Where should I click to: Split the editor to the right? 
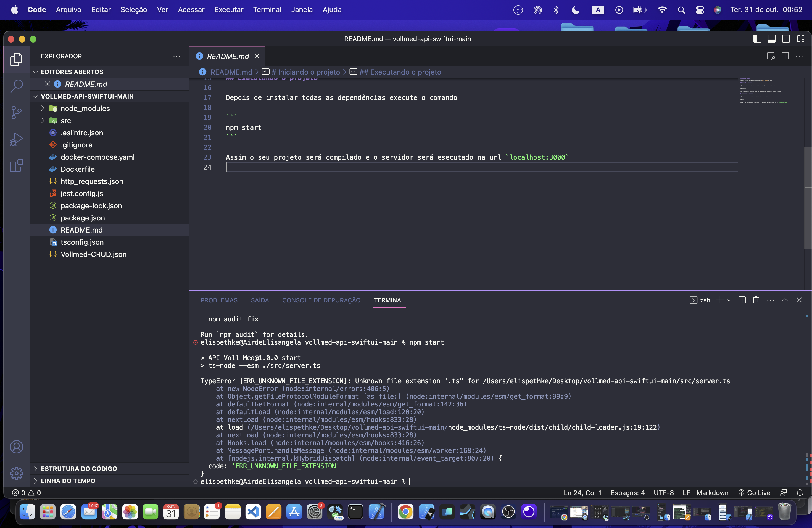(785, 56)
